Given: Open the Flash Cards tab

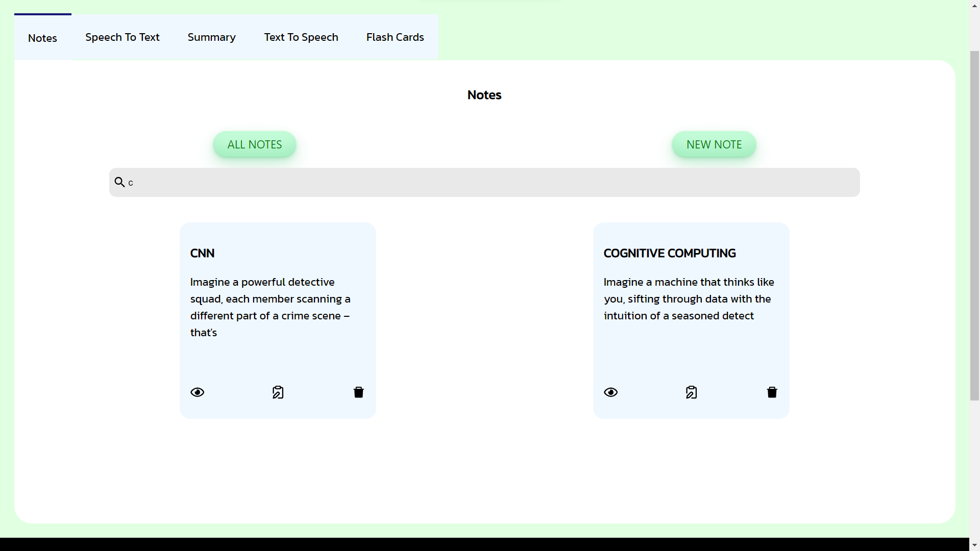Looking at the screenshot, I should coord(395,37).
